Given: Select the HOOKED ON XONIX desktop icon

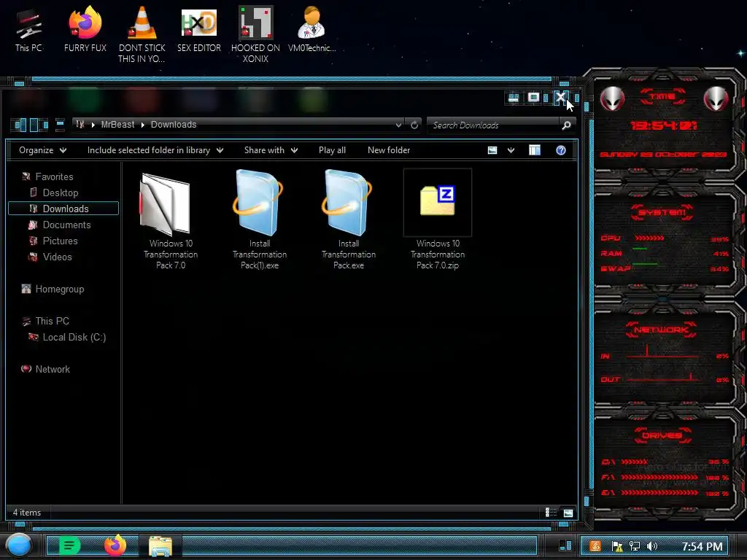Looking at the screenshot, I should click(x=255, y=34).
